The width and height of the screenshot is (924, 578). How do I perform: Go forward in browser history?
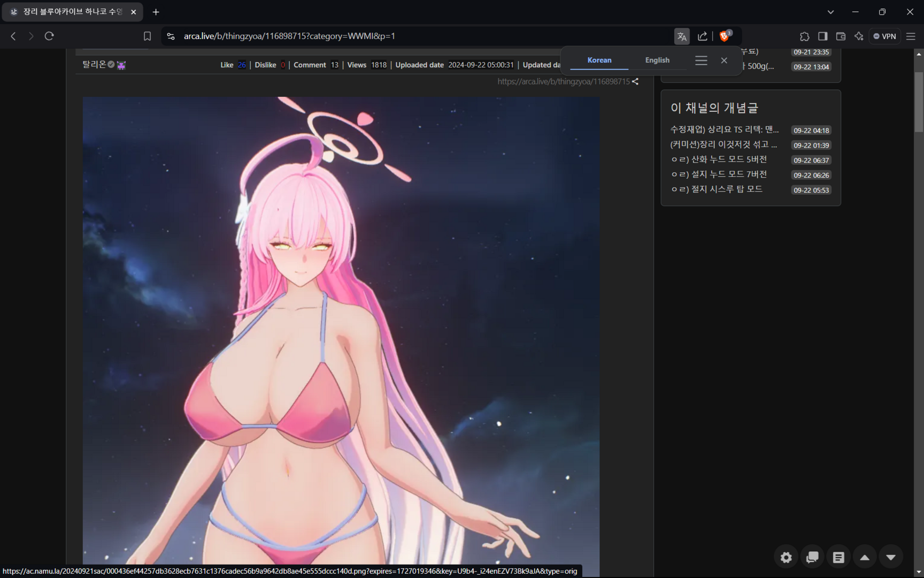[31, 36]
